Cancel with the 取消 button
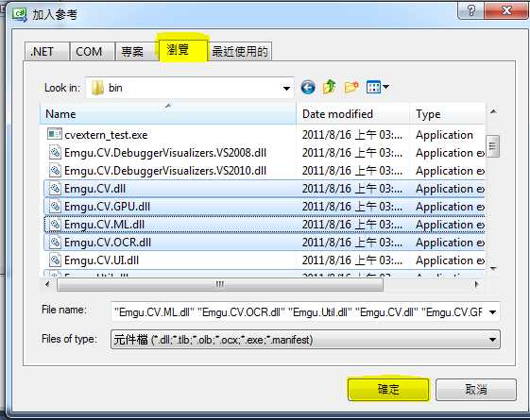Viewport: 530px width, 420px height. tap(476, 389)
